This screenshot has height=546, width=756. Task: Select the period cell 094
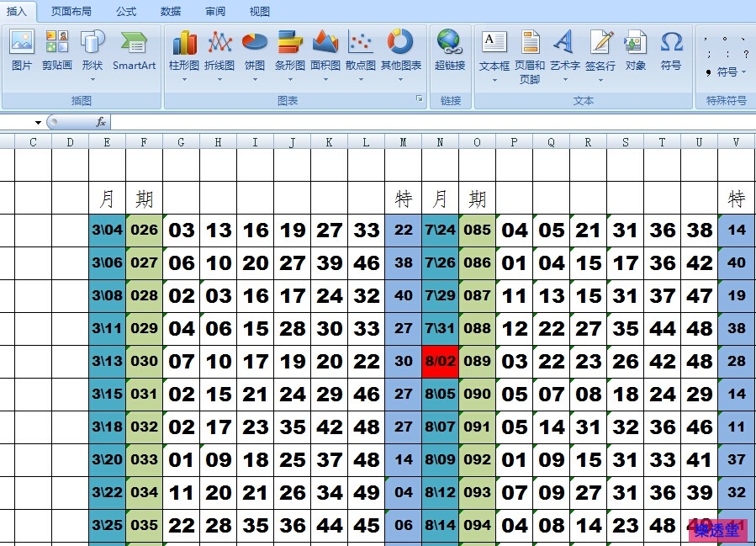point(478,525)
